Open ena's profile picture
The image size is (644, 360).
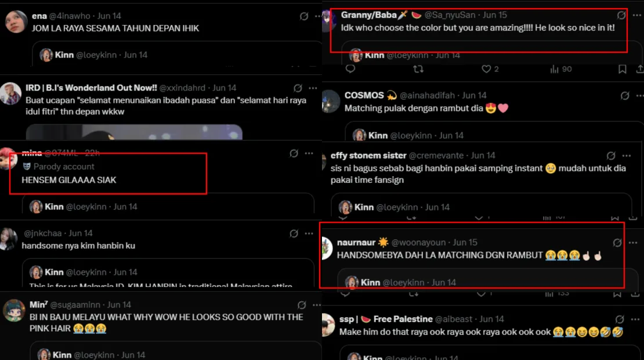coord(16,21)
